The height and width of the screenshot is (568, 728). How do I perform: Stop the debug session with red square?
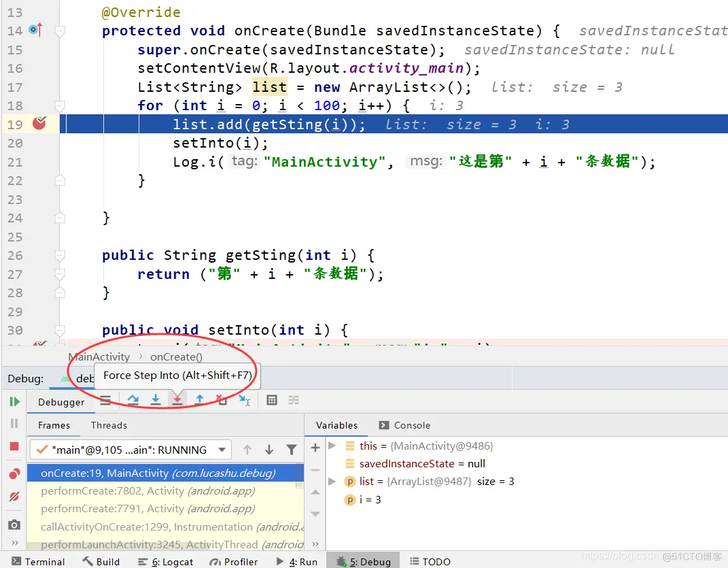[14, 446]
